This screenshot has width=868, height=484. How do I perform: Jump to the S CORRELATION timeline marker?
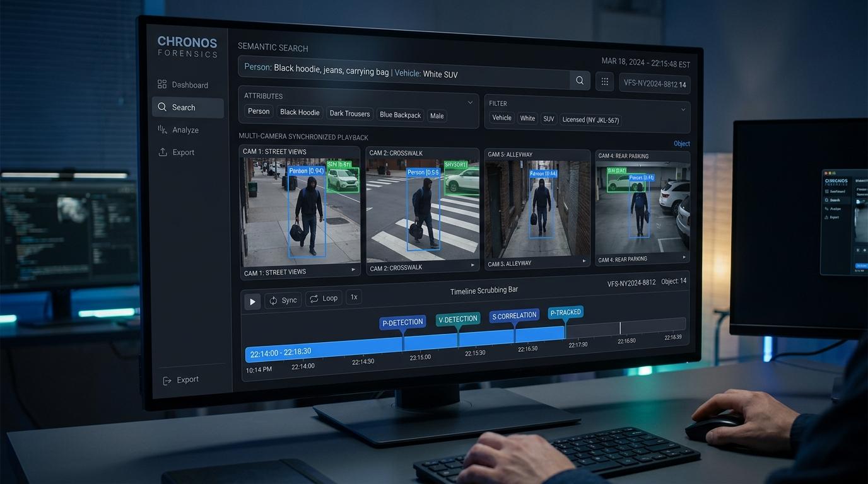pos(514,316)
